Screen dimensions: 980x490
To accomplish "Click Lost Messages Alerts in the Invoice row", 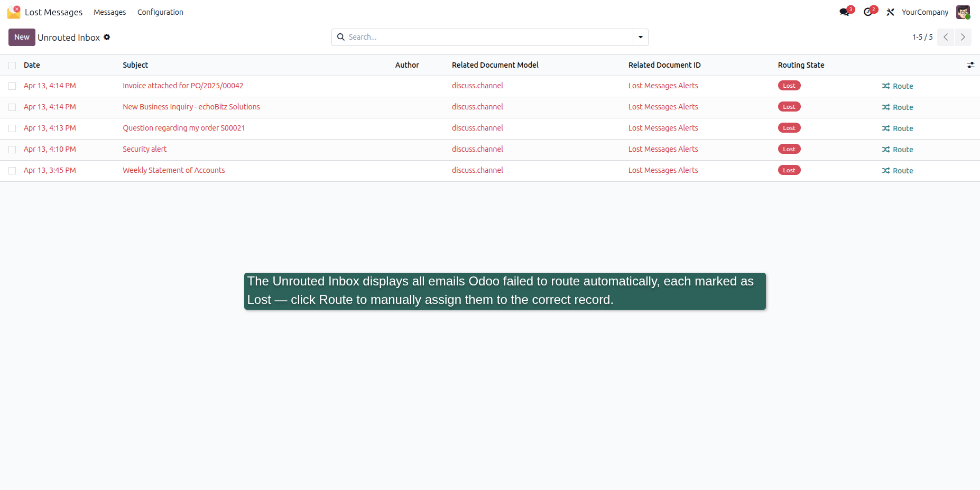I will 663,86.
